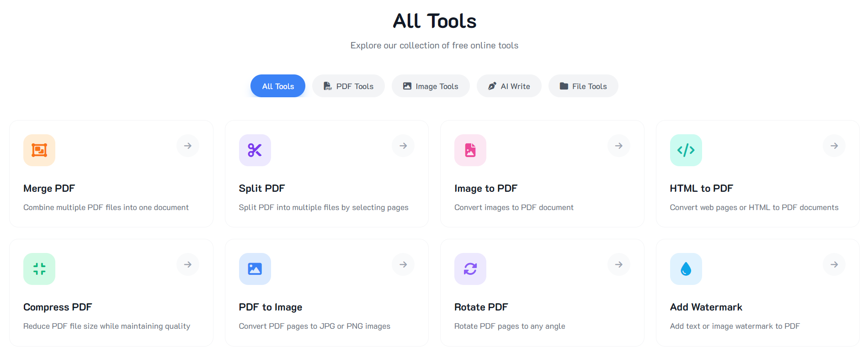Click arrow button on Image to PDF card
868x358 pixels.
(x=619, y=146)
